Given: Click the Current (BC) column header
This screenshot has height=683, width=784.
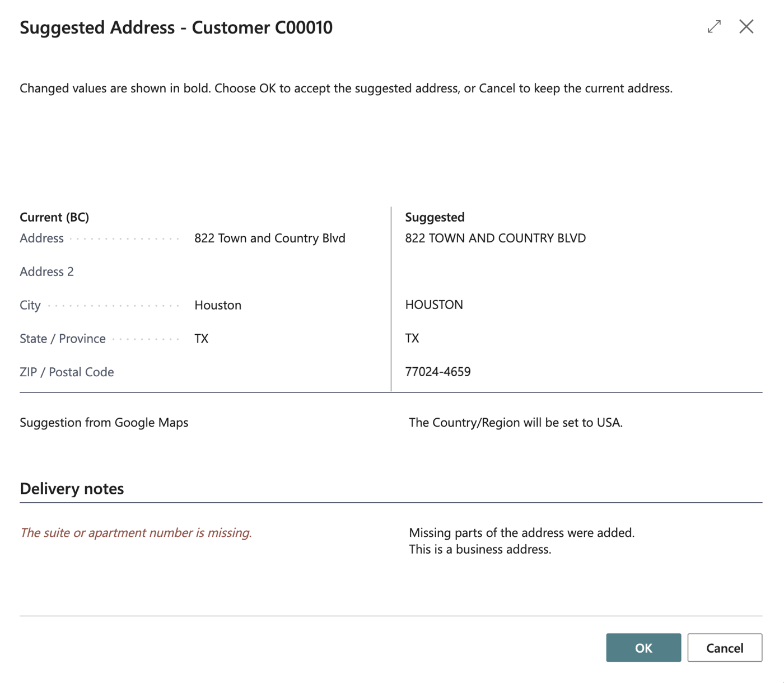Looking at the screenshot, I should (54, 217).
